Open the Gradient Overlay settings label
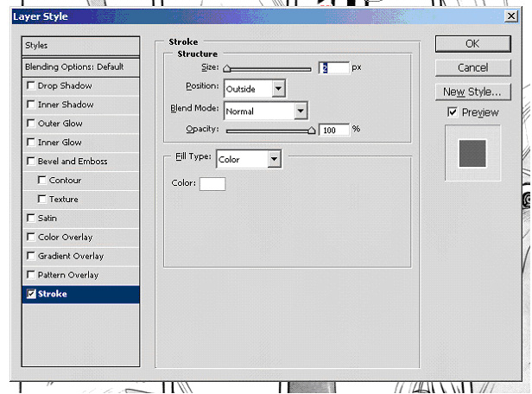 (71, 257)
